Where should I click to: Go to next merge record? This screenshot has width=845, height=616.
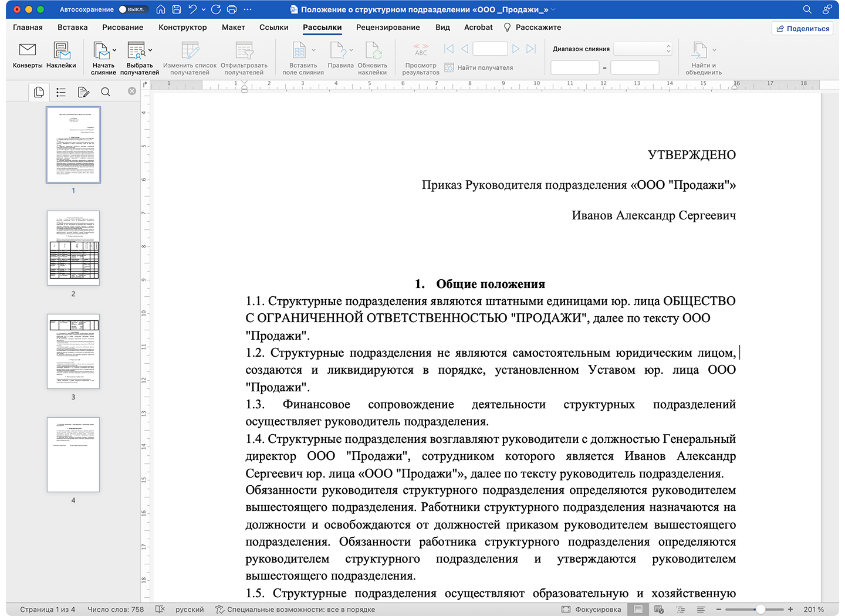pyautogui.click(x=516, y=49)
